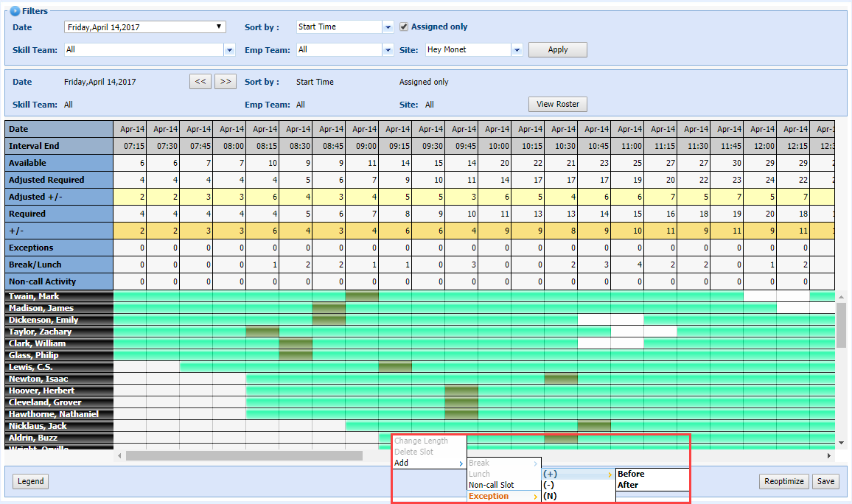This screenshot has width=852, height=504.
Task: Collapse the Filters panel arrow icon
Action: point(15,11)
